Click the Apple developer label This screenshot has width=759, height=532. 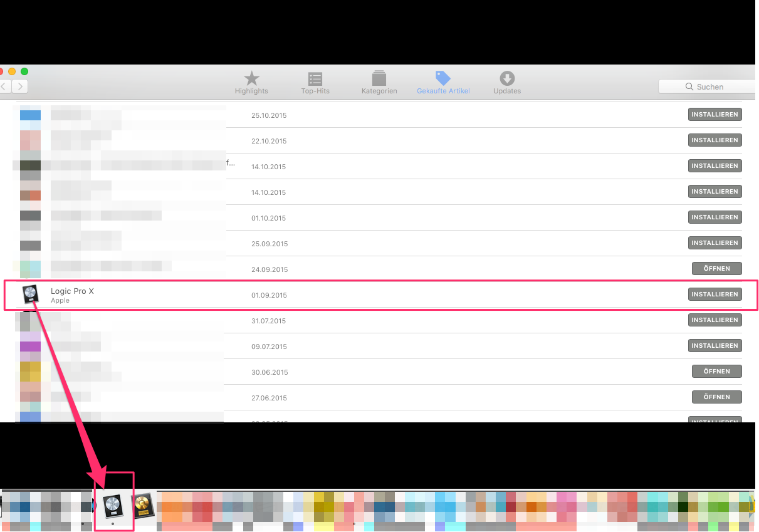(60, 301)
